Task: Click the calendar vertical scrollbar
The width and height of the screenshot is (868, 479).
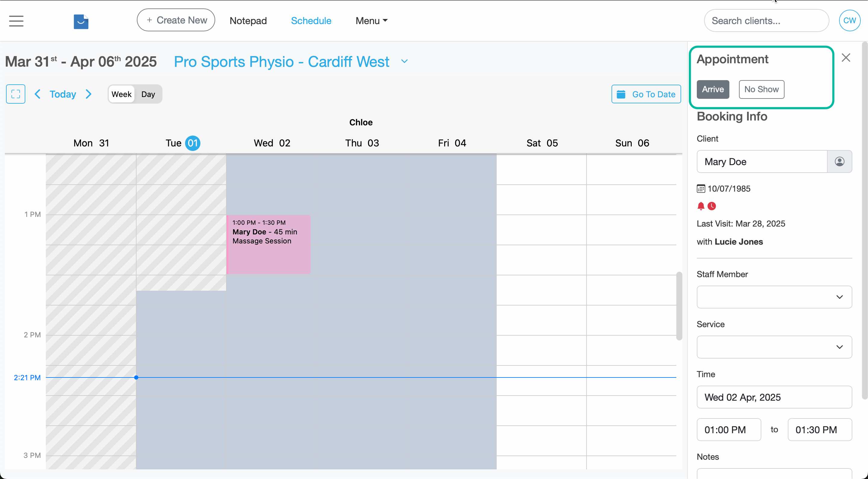Action: [679, 306]
